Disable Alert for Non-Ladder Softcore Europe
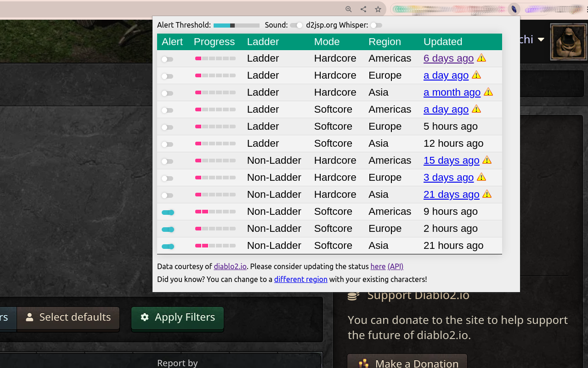 pyautogui.click(x=167, y=229)
